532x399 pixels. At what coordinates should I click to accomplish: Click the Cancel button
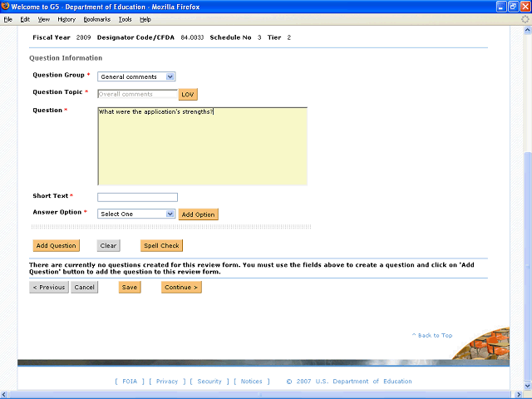coord(85,287)
